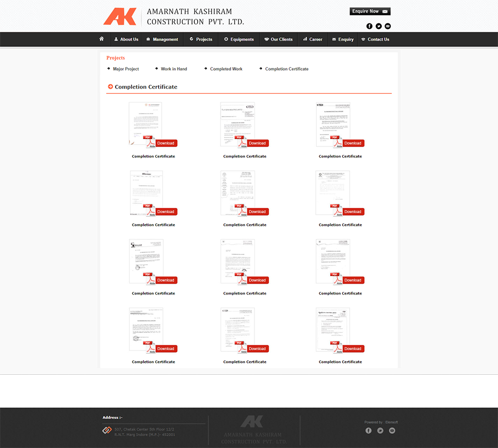Click the footer Twitter icon
The height and width of the screenshot is (448, 498).
click(380, 431)
